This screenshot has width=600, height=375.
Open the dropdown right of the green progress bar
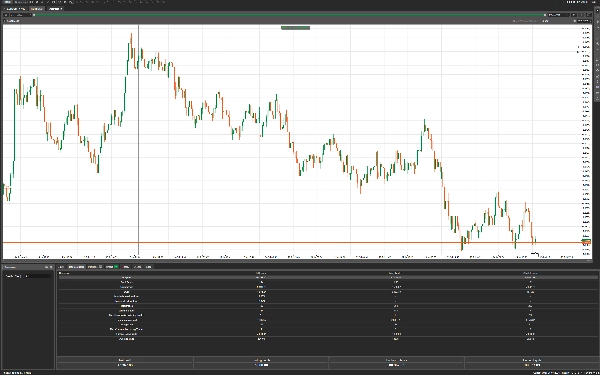[559, 15]
